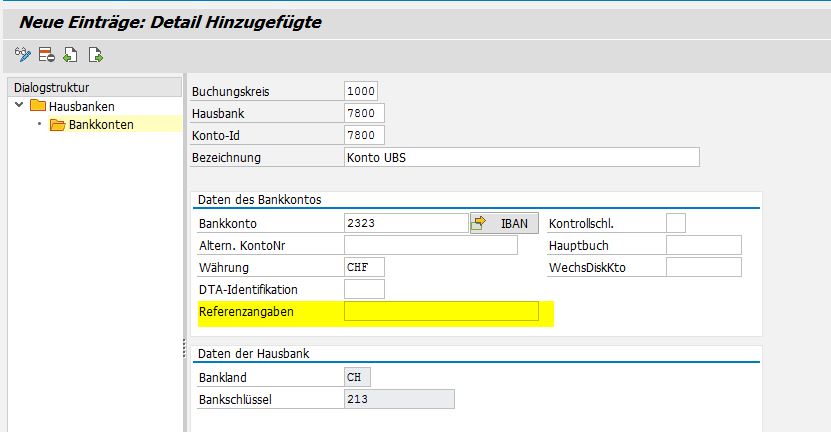This screenshot has height=432, width=831.
Task: Click the display/change toggle icon (glasses and pencil)
Action: [22, 54]
